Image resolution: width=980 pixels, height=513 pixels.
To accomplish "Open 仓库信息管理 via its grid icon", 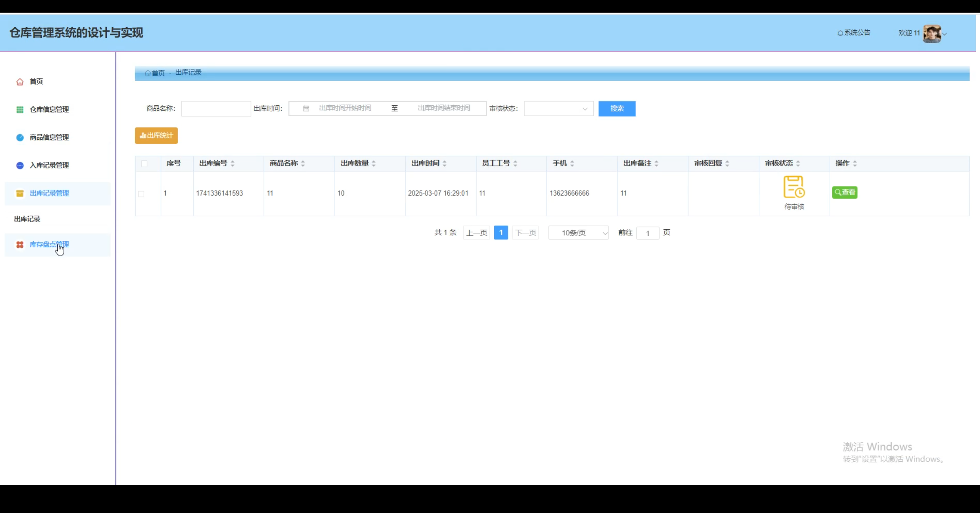I will pos(20,109).
